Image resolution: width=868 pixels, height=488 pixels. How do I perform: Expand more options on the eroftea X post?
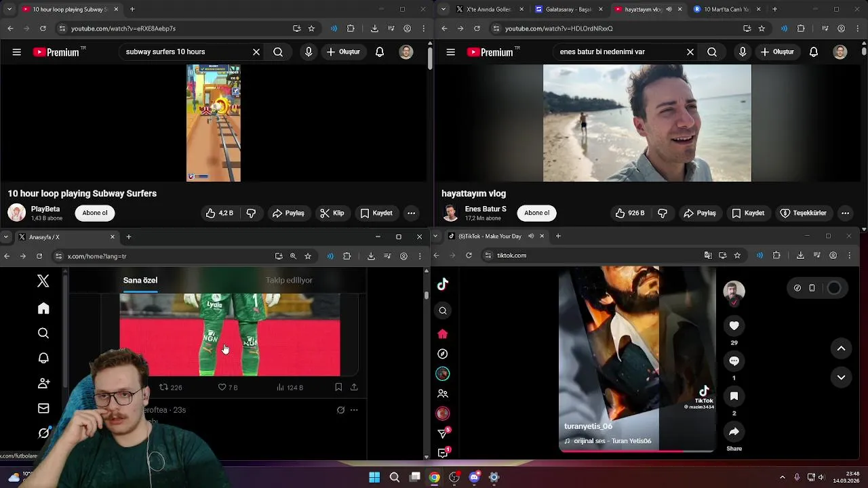pyautogui.click(x=354, y=410)
